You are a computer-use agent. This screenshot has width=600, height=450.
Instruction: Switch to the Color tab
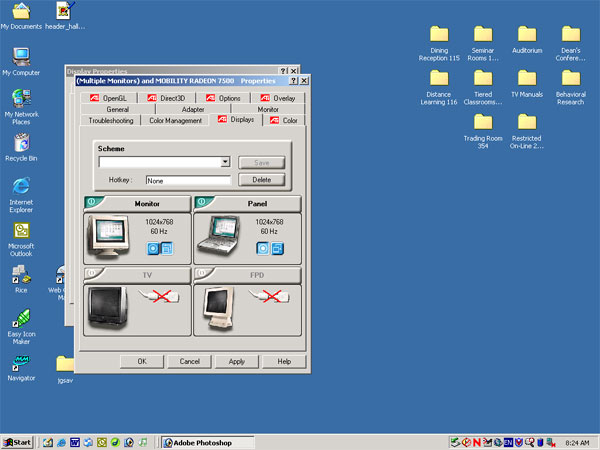click(284, 121)
